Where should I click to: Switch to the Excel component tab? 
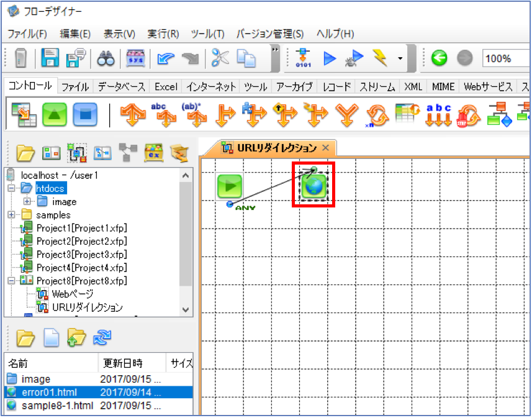click(x=166, y=87)
